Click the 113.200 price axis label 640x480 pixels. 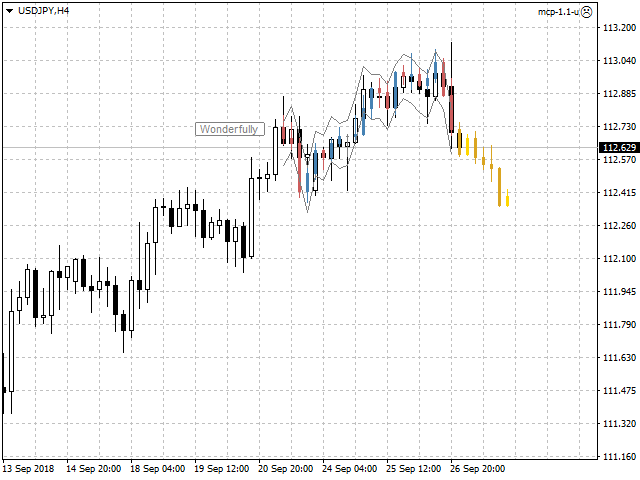[x=618, y=28]
